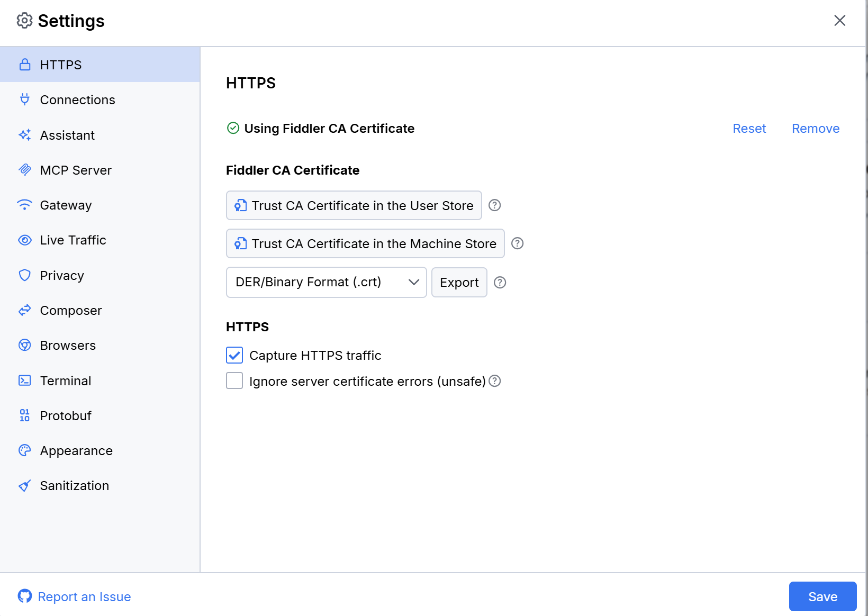Select the Gateway section
Image resolution: width=868 pixels, height=616 pixels.
[x=100, y=205]
